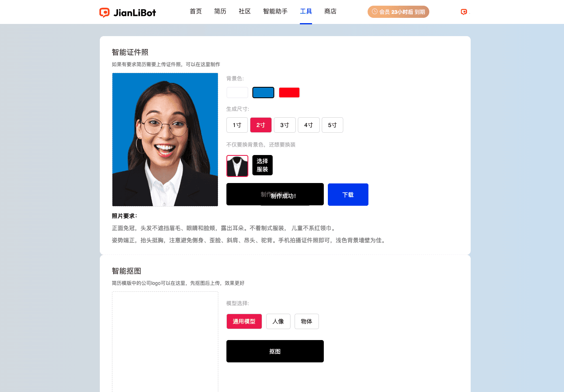Select the 5寸 photo size
This screenshot has height=392, width=564.
point(332,125)
